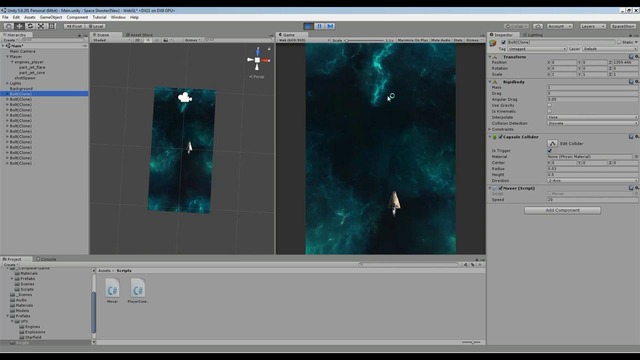Open Transform component gear menu
The image size is (640, 360).
[x=637, y=57]
